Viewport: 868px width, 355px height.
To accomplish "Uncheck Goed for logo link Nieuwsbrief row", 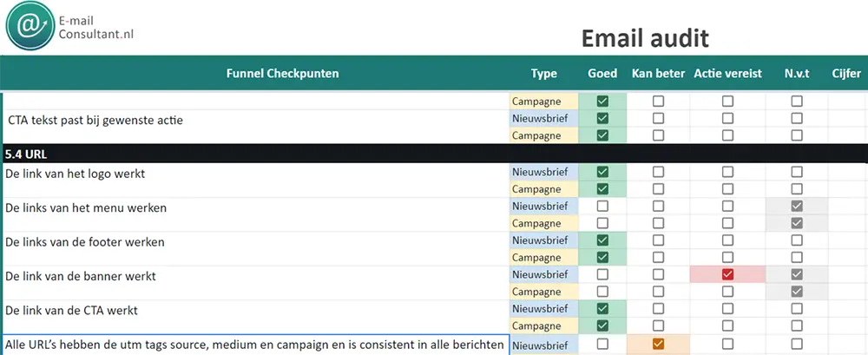I will click(x=603, y=172).
